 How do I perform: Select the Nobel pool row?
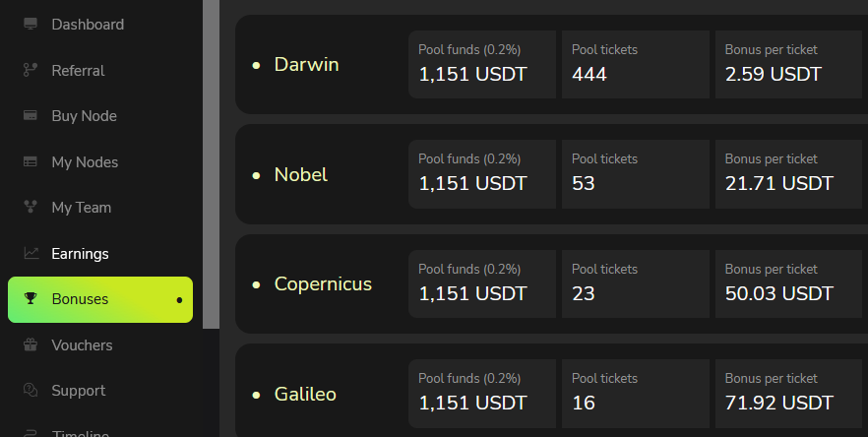(x=300, y=174)
